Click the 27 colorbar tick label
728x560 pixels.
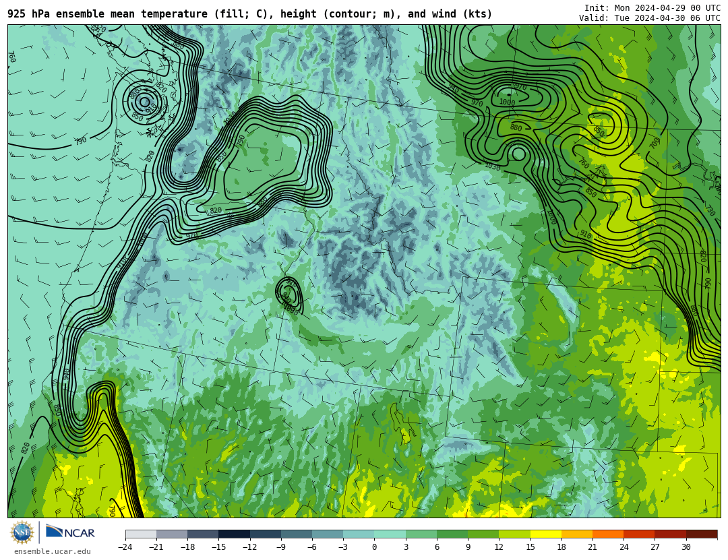pyautogui.click(x=655, y=547)
